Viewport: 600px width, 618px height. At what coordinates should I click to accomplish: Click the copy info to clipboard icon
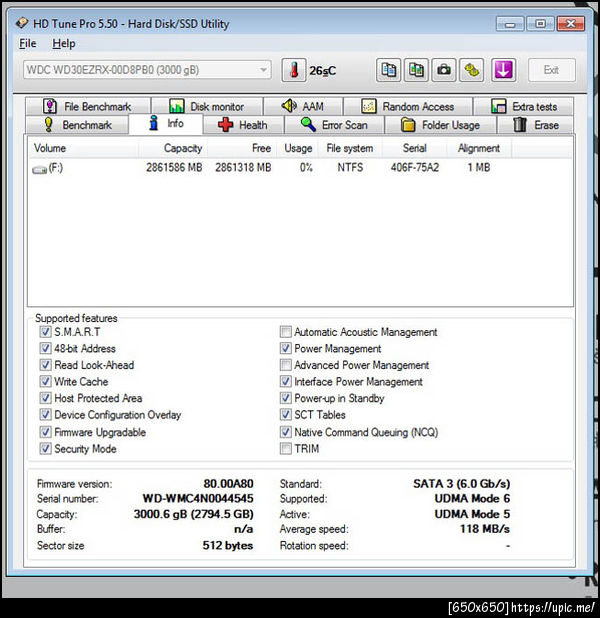pos(388,70)
